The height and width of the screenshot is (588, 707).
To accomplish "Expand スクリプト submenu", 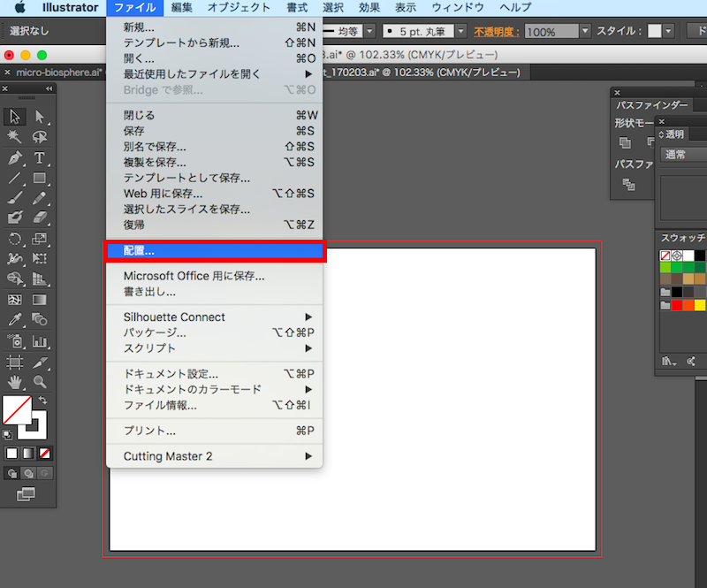I will pos(215,348).
